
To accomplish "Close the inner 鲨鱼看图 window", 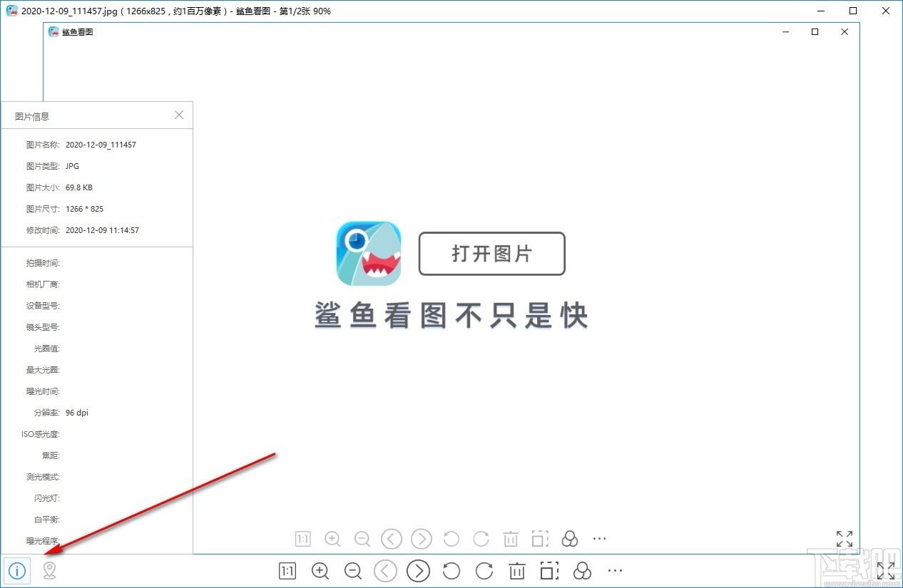I will [x=845, y=32].
